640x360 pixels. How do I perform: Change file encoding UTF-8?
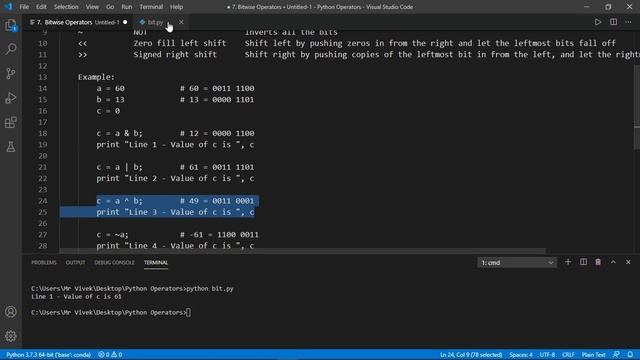point(547,355)
